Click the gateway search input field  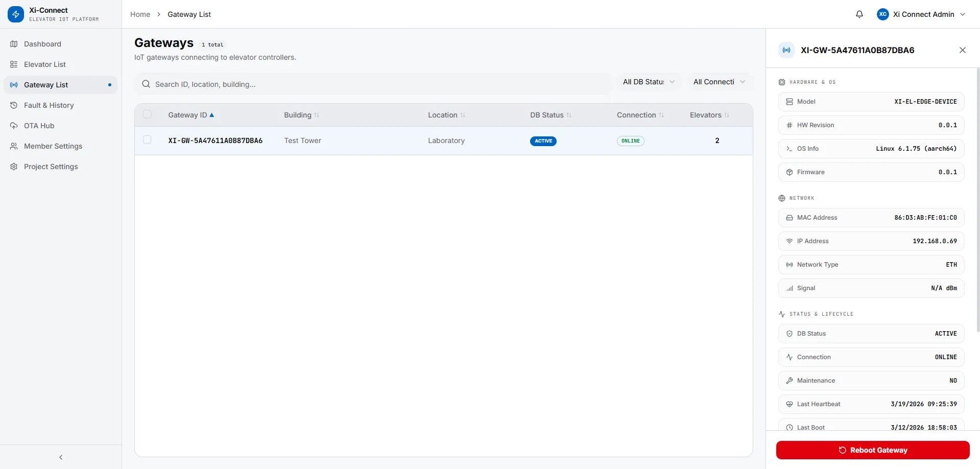378,84
